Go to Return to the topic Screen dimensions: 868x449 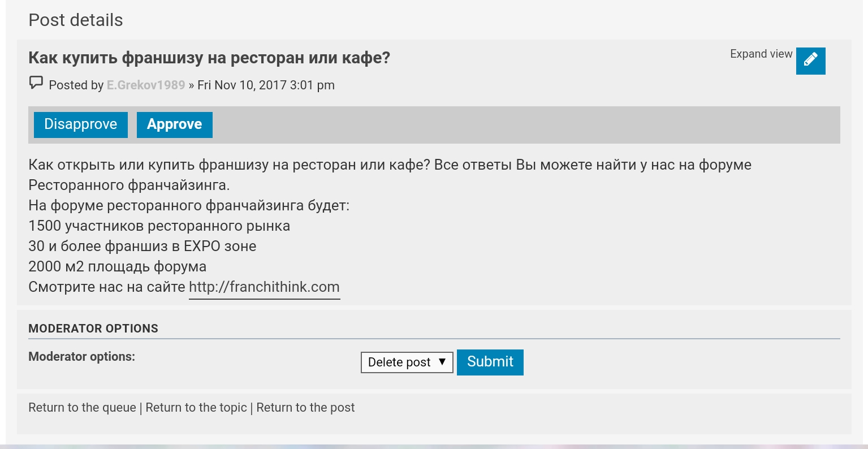(x=196, y=408)
